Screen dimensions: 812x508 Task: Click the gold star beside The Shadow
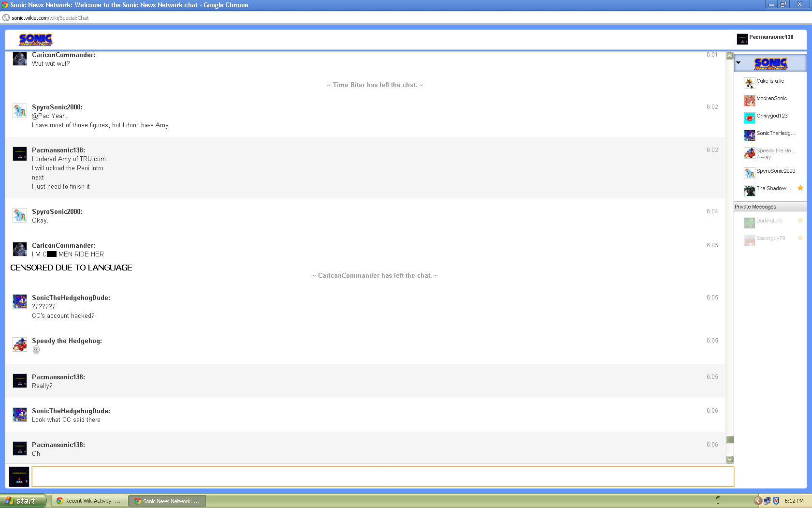[800, 188]
